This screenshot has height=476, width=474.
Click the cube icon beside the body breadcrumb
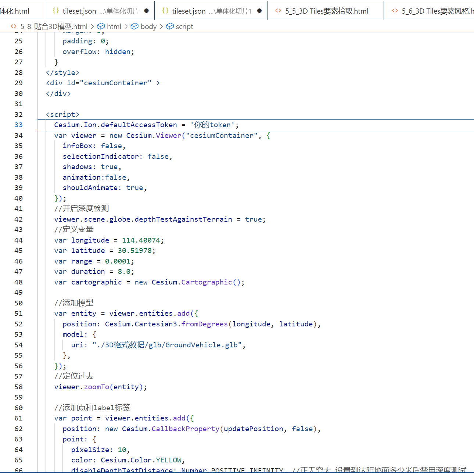pos(134,26)
